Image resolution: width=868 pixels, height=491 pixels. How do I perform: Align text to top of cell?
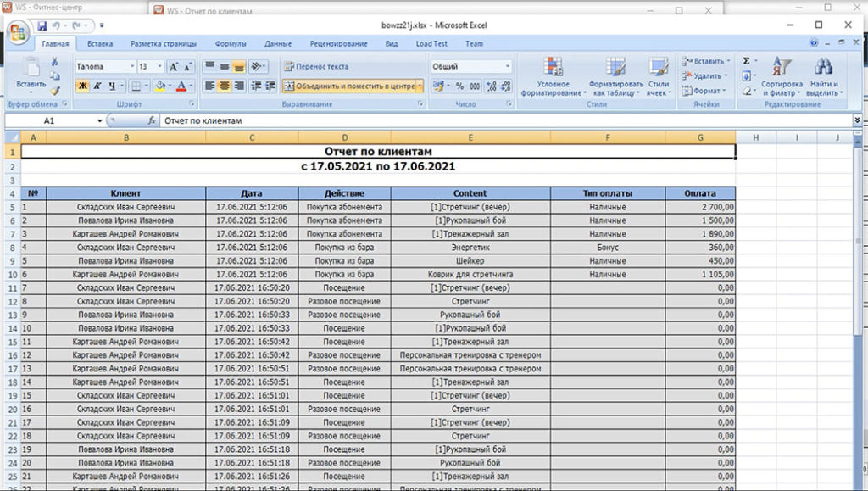[210, 66]
